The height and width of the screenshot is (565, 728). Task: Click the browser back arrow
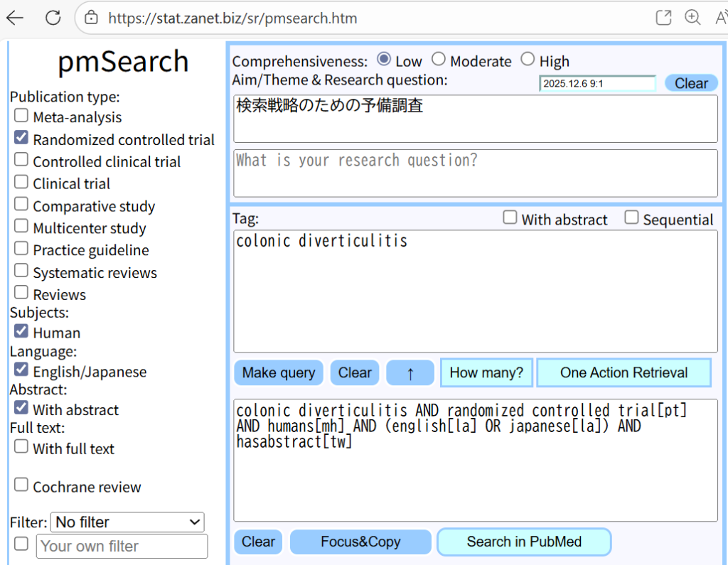point(15,18)
